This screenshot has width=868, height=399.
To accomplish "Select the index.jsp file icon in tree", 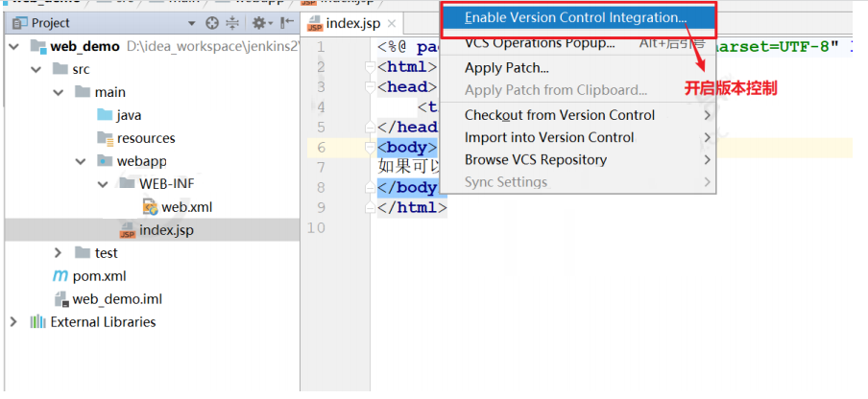I will point(128,230).
